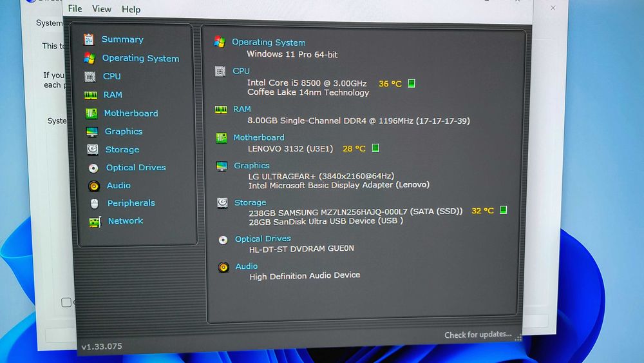Click the 238GB SAMSUNG SSD entry

(x=355, y=212)
